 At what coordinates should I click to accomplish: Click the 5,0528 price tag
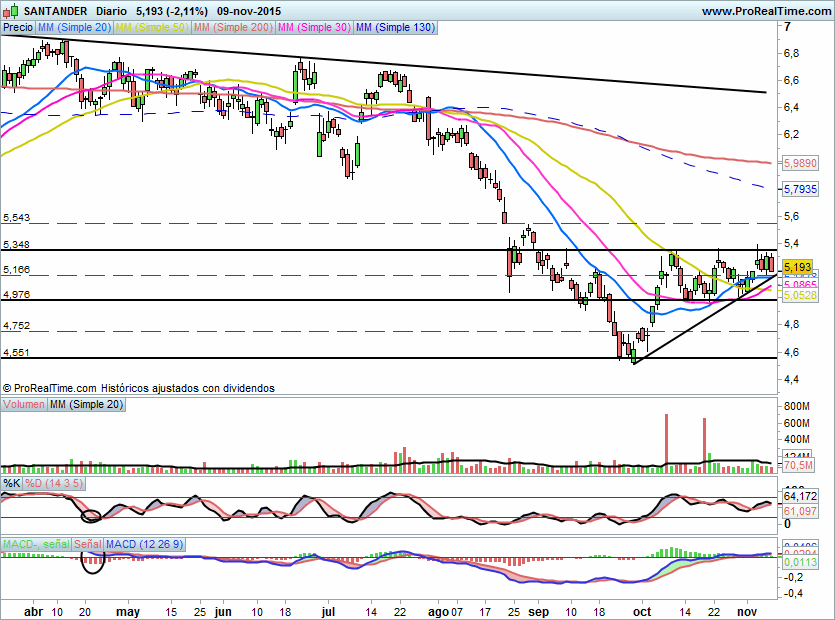click(x=800, y=295)
